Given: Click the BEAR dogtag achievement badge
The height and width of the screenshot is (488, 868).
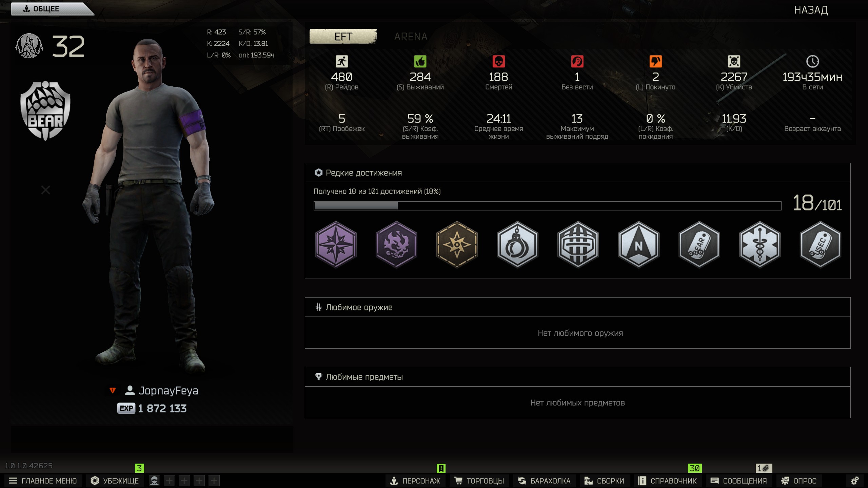Looking at the screenshot, I should tap(699, 244).
